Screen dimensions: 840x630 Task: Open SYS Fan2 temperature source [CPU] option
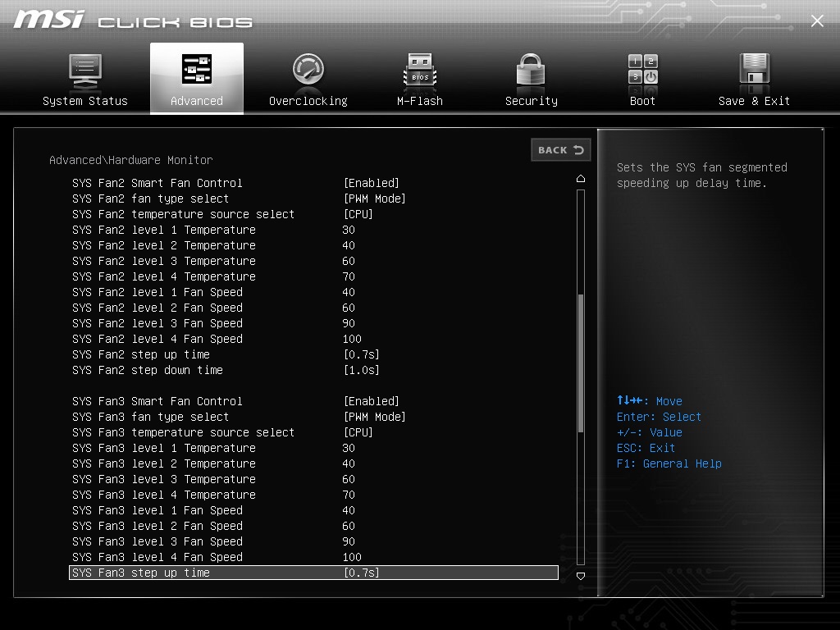(x=358, y=214)
